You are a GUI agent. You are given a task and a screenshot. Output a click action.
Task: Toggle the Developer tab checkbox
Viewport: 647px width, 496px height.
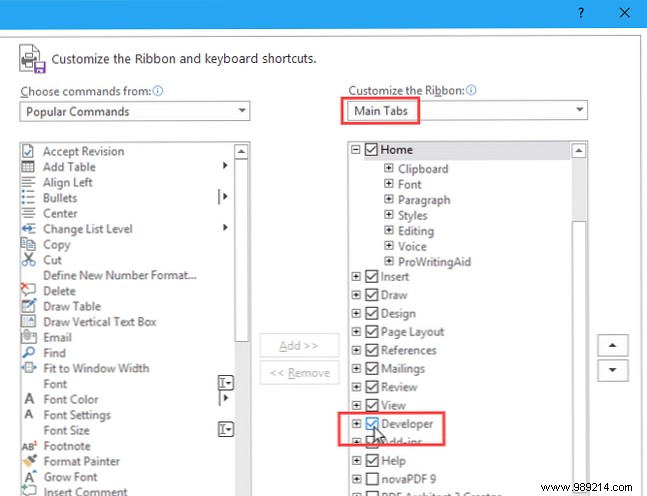pyautogui.click(x=372, y=423)
